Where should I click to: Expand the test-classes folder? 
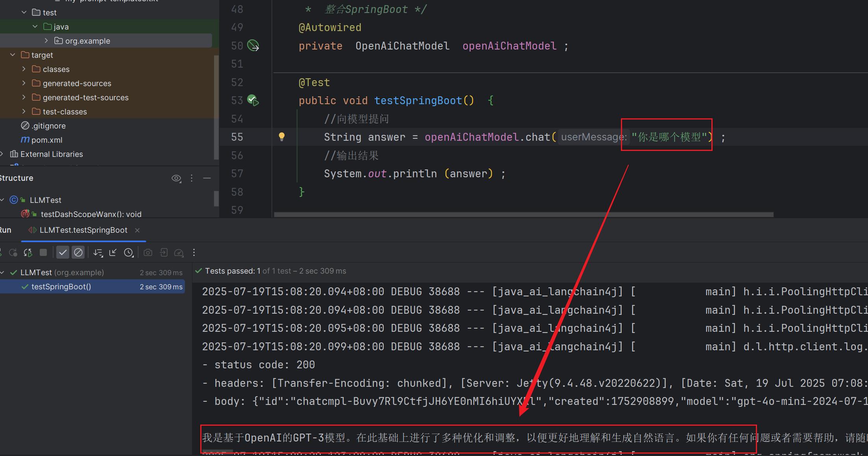click(x=24, y=112)
